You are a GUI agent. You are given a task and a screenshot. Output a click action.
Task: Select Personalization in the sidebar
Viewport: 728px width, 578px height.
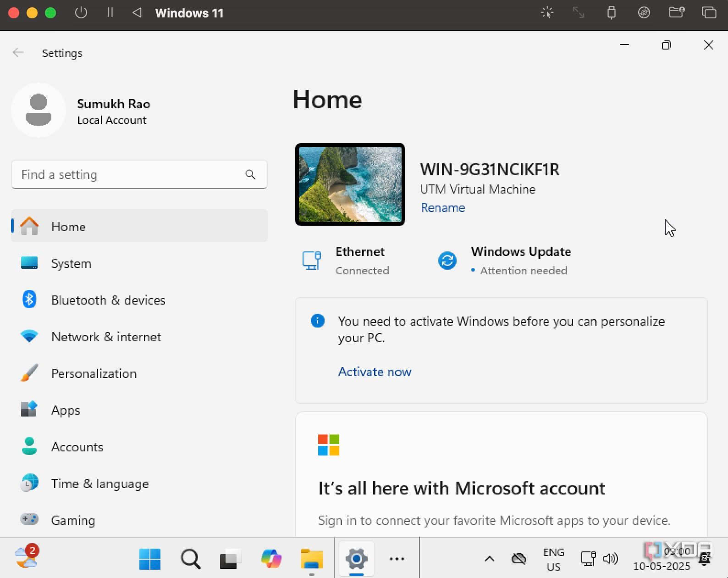(x=94, y=373)
